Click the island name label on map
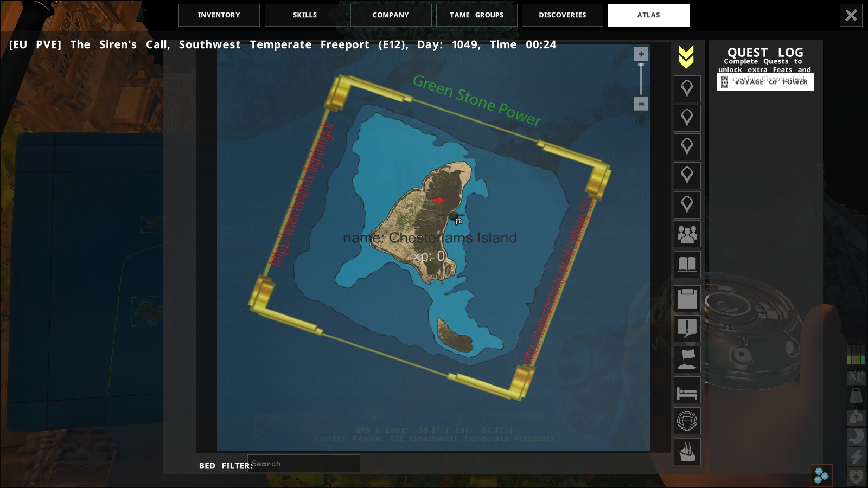 [430, 237]
